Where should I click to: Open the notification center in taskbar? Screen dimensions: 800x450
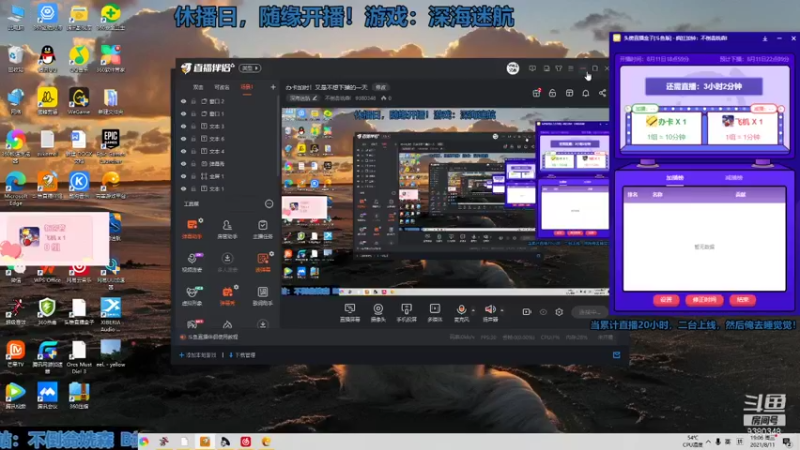click(x=787, y=441)
